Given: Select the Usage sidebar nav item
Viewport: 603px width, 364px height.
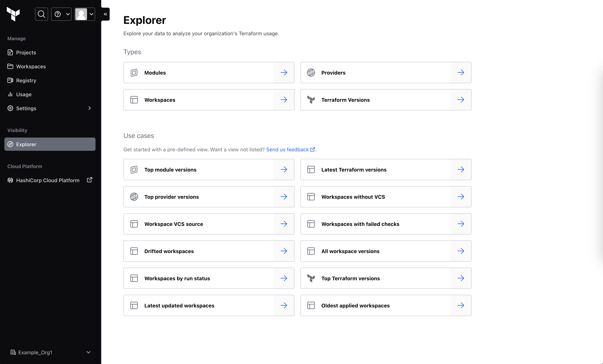Looking at the screenshot, I should [x=23, y=94].
